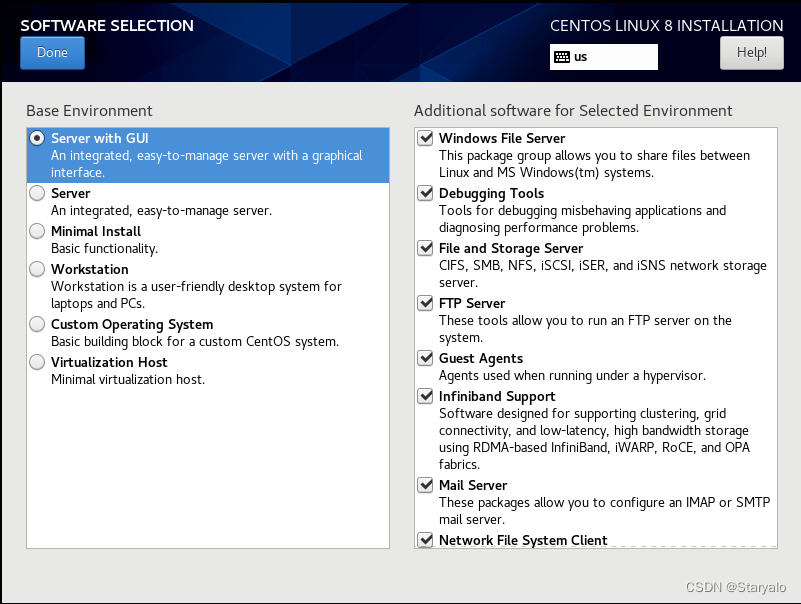Click the 'Infiniband Support' label
Viewport: 801px width, 604px height.
tap(497, 397)
